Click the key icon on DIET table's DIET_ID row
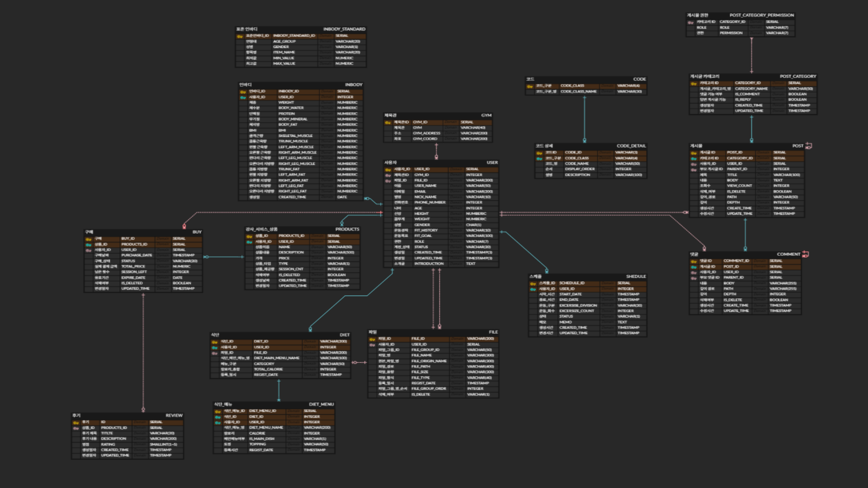This screenshot has width=868, height=488. pos(215,342)
